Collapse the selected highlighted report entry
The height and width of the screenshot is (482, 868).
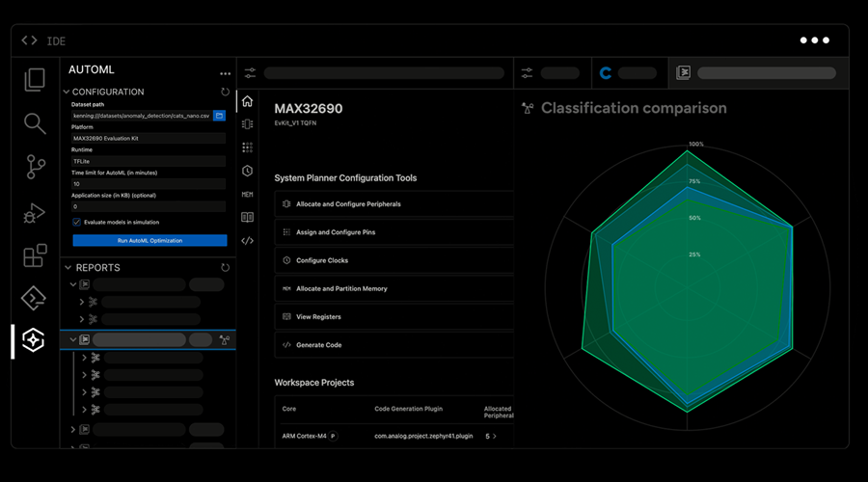[x=73, y=339]
